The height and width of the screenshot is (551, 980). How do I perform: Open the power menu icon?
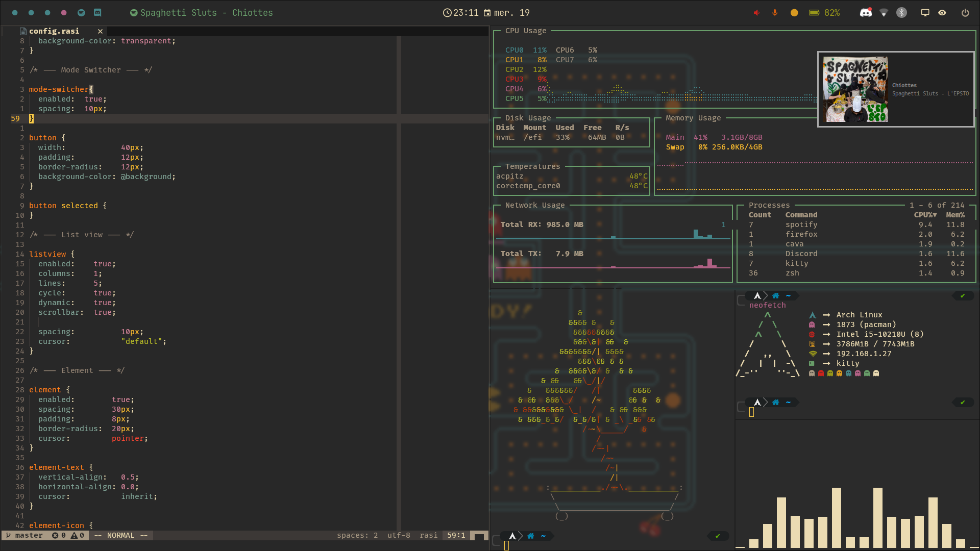(965, 13)
